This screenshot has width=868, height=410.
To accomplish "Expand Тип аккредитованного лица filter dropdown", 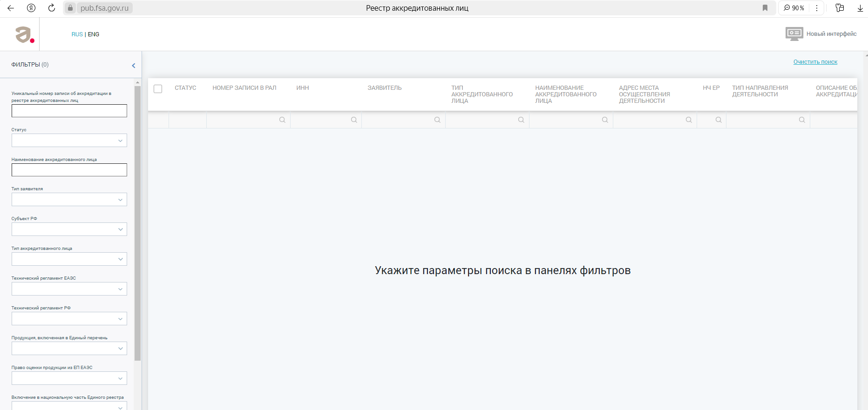I will (69, 259).
